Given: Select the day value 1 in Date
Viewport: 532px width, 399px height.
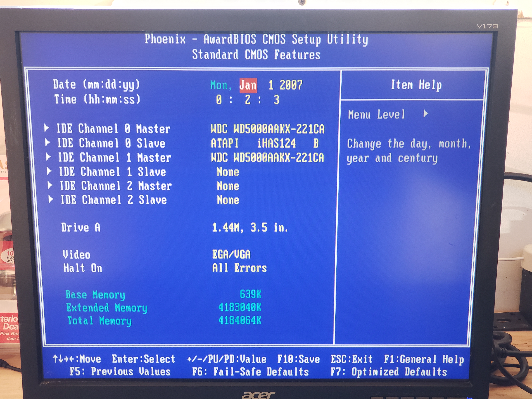Looking at the screenshot, I should [271, 85].
